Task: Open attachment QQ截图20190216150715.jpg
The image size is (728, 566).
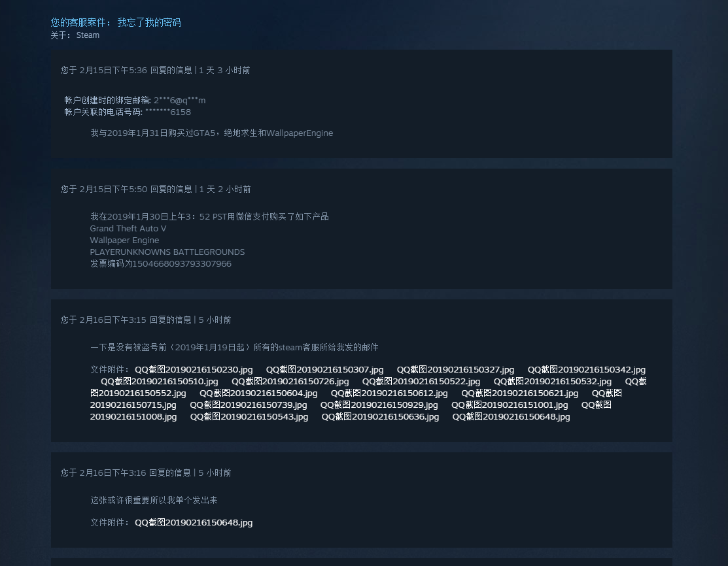Action: click(133, 405)
